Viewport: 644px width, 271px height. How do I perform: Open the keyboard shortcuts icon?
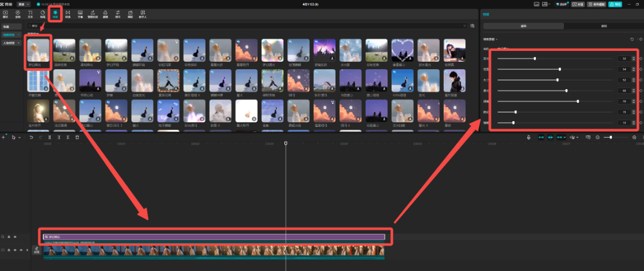[x=536, y=4]
